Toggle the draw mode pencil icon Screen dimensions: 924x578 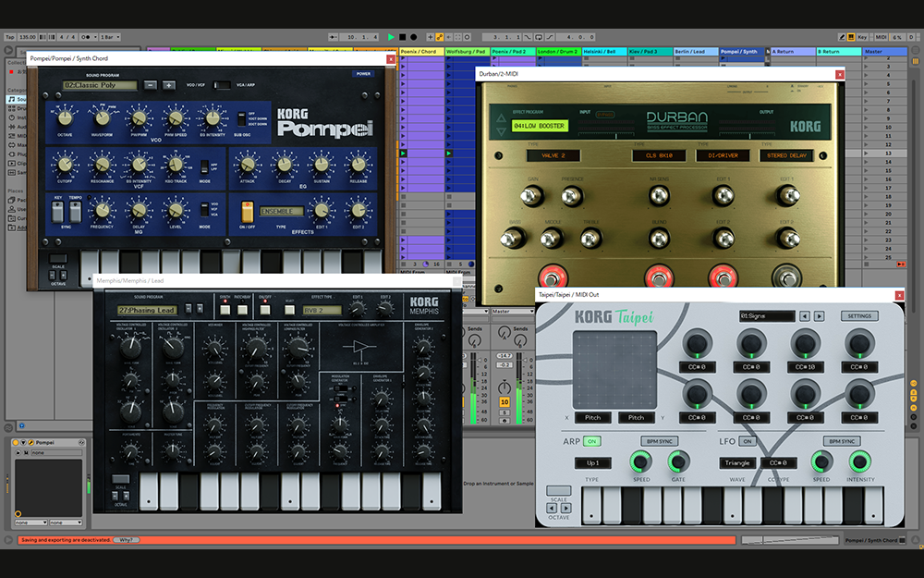[x=842, y=37]
